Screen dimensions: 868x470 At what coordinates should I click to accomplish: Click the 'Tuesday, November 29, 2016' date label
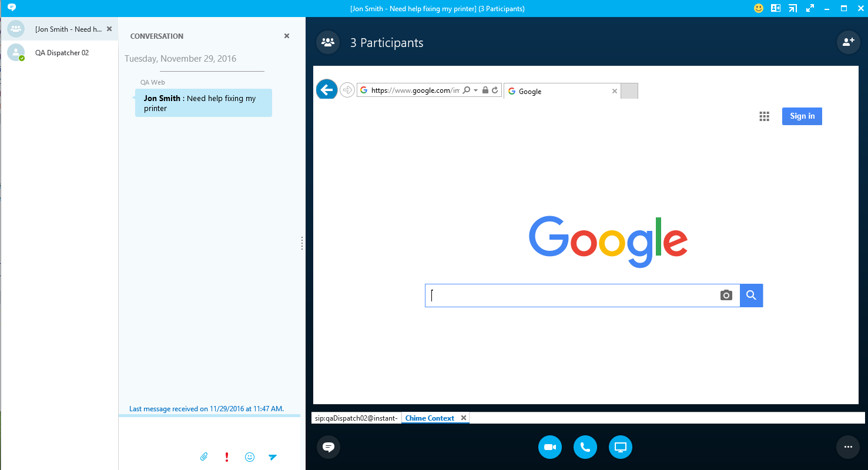click(180, 59)
